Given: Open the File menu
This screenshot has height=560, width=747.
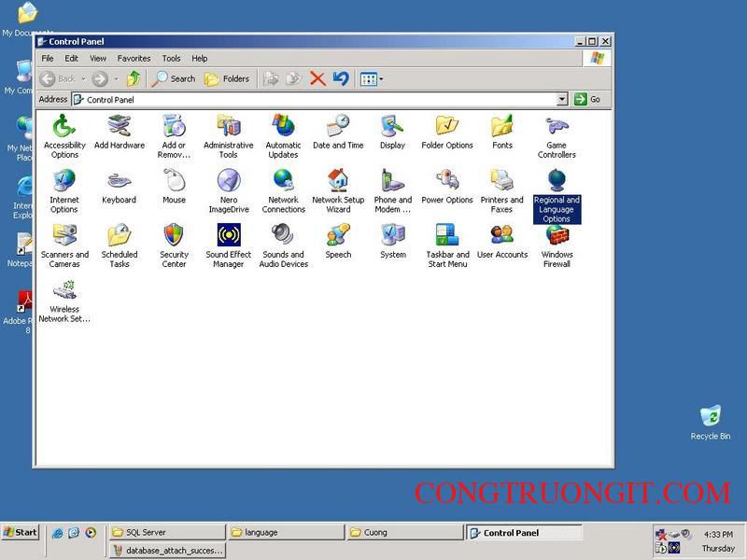Looking at the screenshot, I should click(48, 58).
